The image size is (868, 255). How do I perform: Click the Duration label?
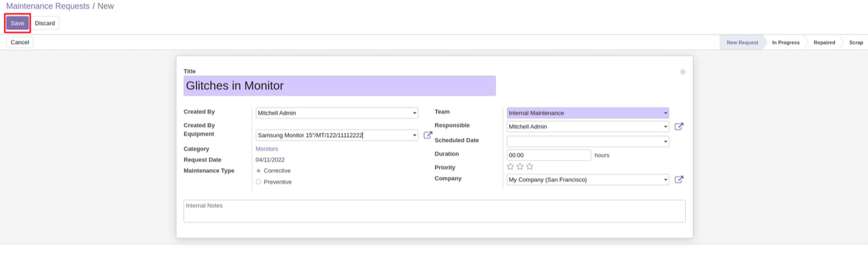[x=447, y=154]
